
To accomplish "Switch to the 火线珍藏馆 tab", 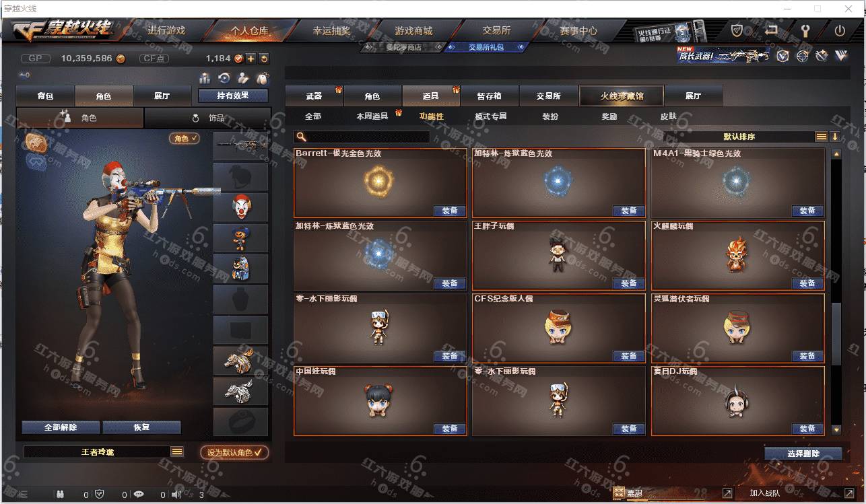I will (x=622, y=96).
